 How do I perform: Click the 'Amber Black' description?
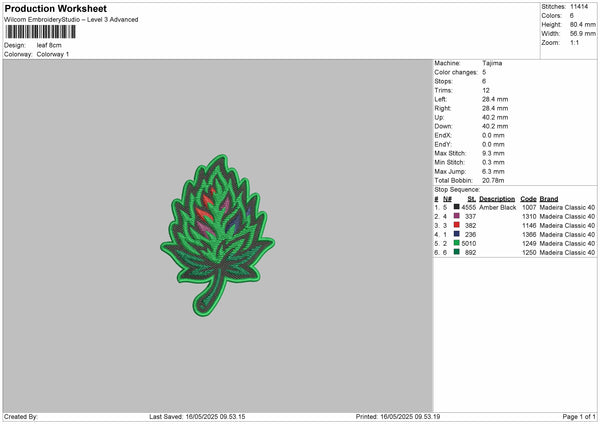tap(497, 207)
